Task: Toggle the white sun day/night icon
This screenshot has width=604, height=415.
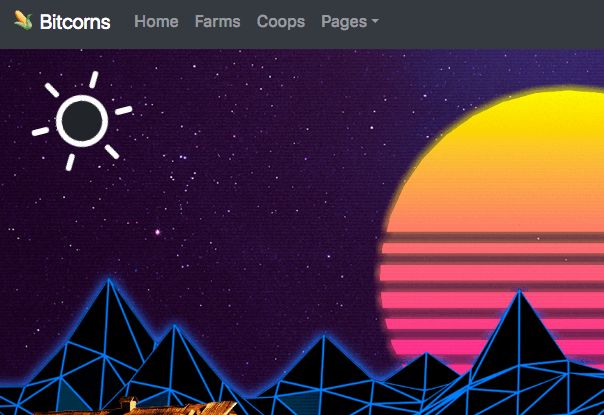Action: [x=82, y=121]
